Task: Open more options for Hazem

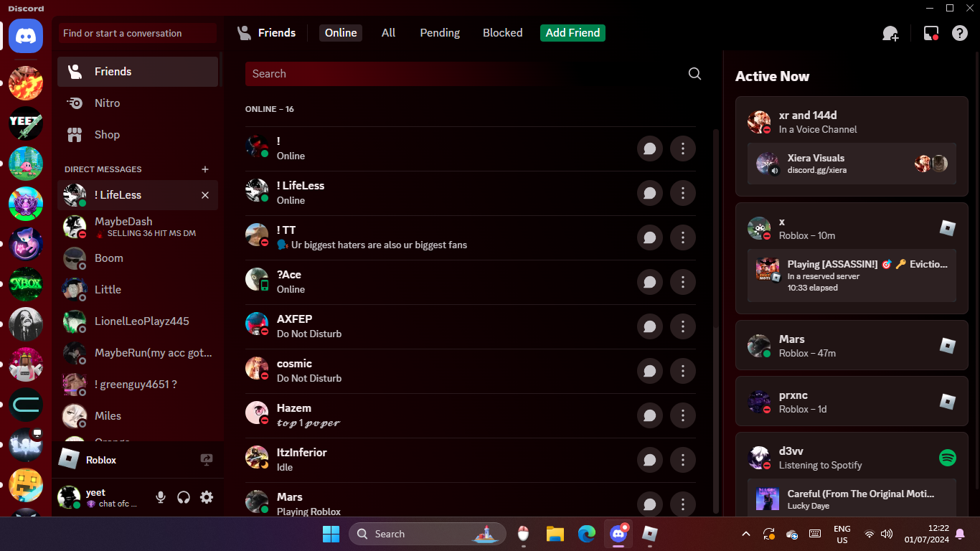Action: (683, 415)
